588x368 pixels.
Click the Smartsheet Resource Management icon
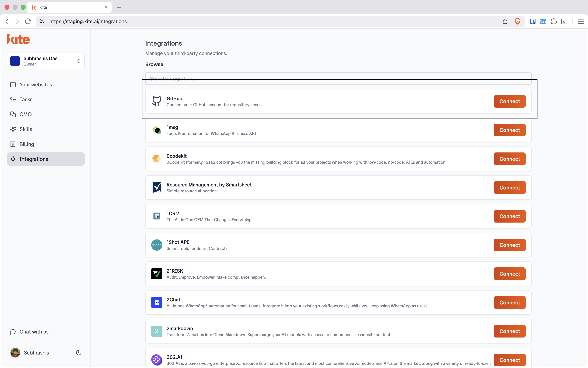pos(156,187)
